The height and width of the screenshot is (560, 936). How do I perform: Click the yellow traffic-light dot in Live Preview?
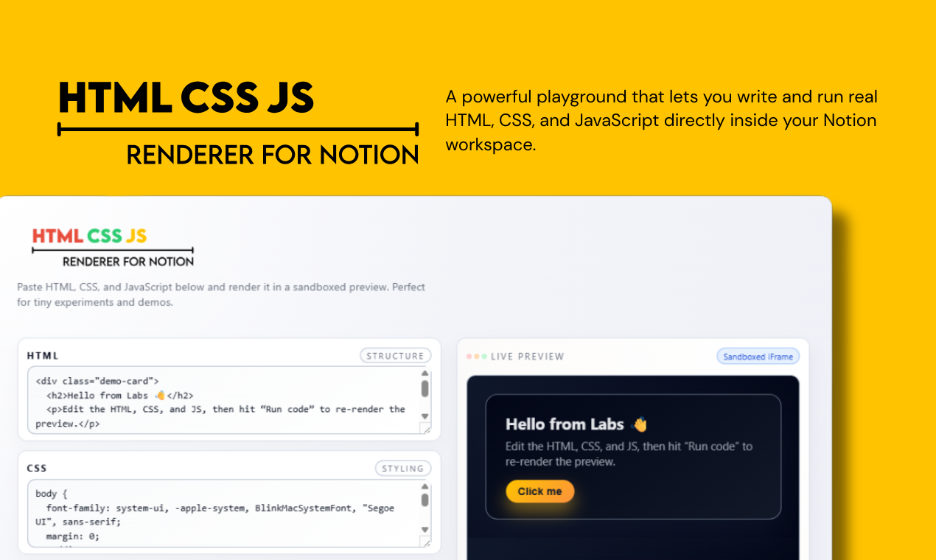477,356
